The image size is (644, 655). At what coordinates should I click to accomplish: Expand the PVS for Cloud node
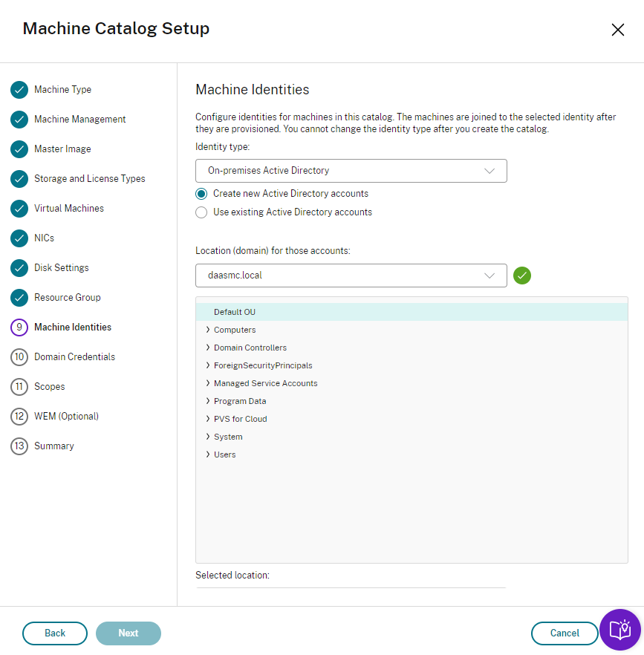click(x=208, y=419)
